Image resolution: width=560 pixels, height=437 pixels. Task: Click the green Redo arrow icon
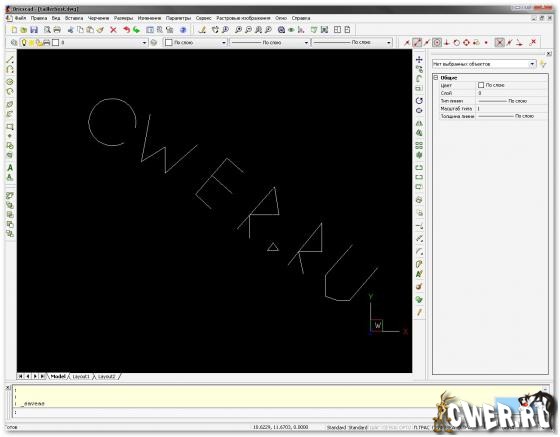click(x=136, y=30)
